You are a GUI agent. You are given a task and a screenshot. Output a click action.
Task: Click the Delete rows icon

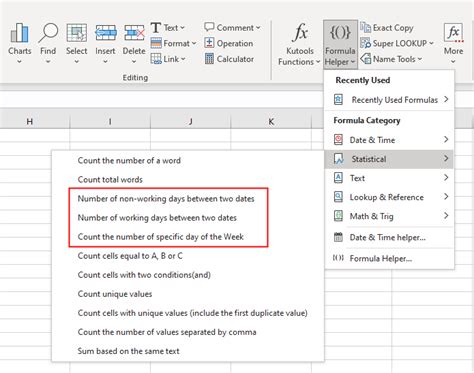134,33
